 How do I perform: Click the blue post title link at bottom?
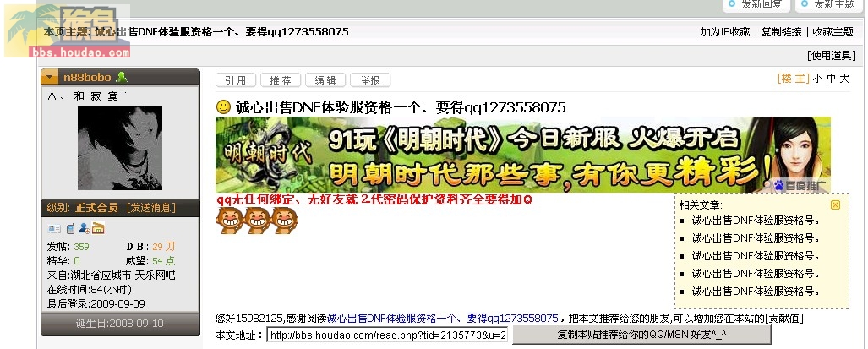click(442, 319)
